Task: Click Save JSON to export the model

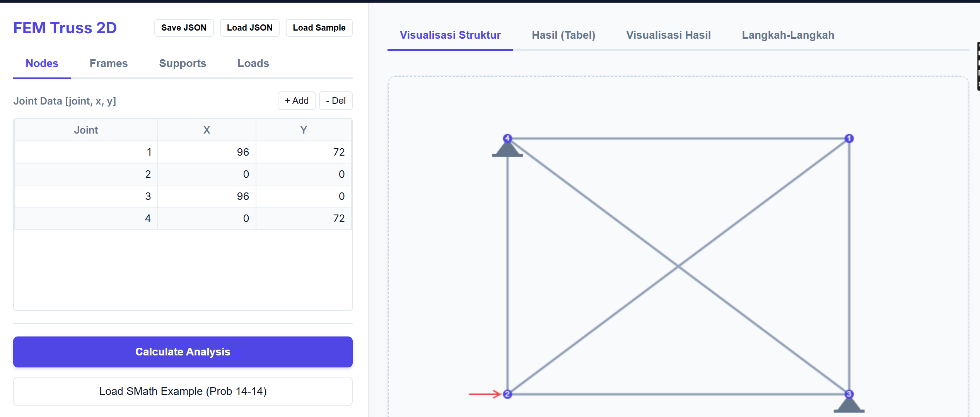Action: (x=184, y=27)
